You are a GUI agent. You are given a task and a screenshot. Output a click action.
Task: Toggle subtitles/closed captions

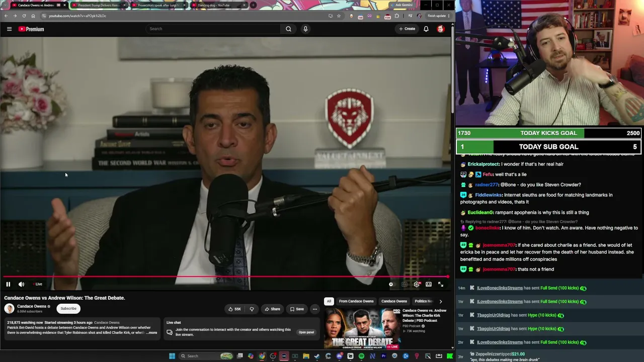tap(404, 284)
